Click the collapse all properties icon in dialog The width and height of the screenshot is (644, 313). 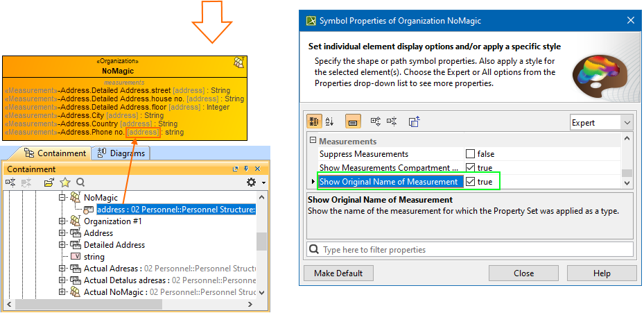coord(392,121)
